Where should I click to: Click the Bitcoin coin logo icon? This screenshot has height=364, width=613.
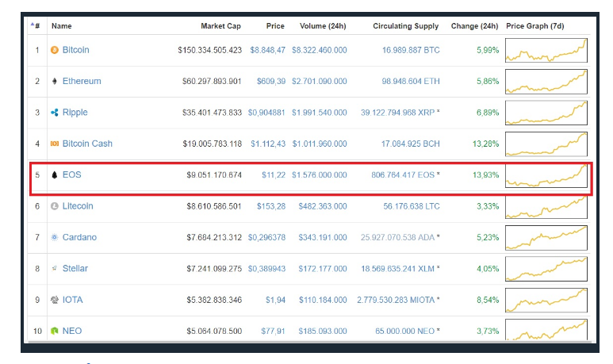click(55, 50)
